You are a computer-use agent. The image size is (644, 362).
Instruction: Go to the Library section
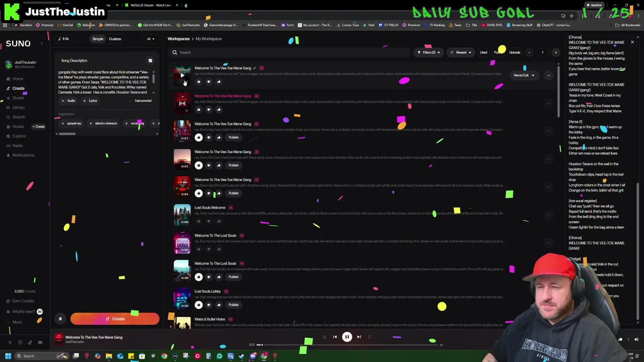[x=19, y=108]
